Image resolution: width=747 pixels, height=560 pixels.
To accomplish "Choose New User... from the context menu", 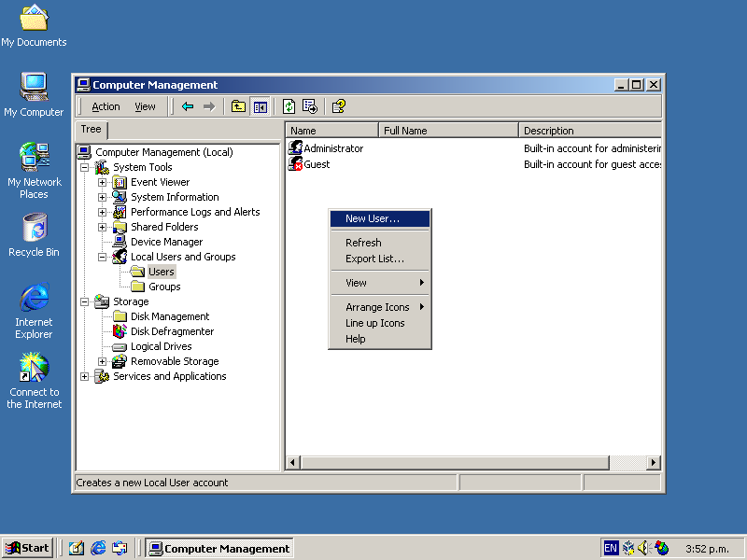I will [373, 219].
